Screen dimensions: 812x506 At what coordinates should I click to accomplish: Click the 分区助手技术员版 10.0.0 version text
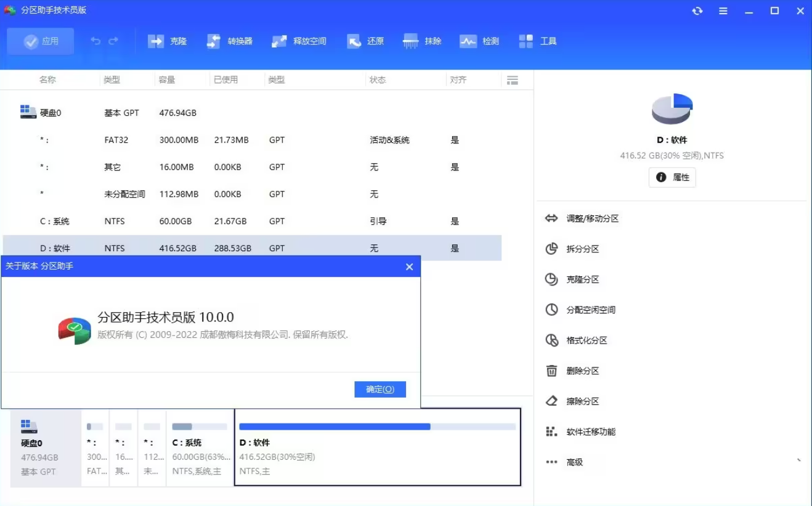166,317
